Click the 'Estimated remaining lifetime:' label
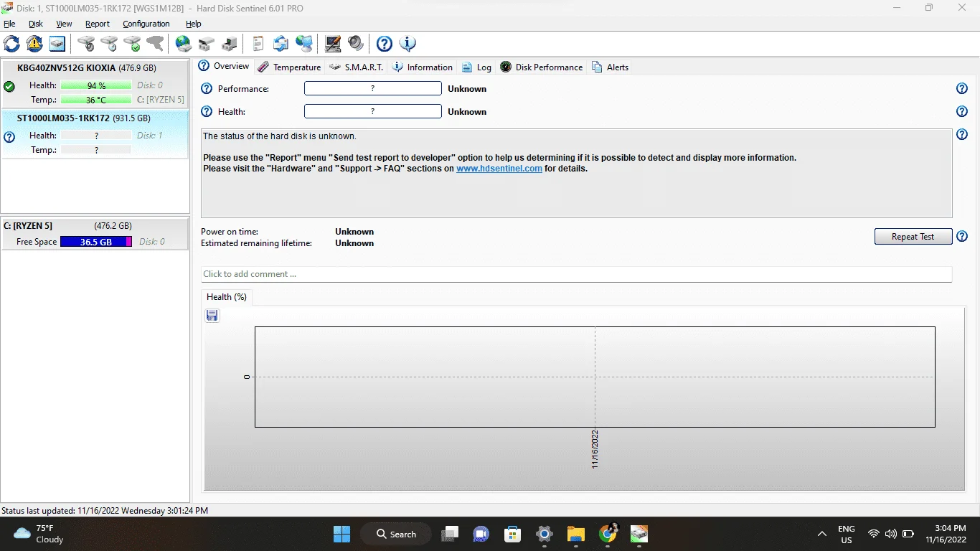 point(257,243)
